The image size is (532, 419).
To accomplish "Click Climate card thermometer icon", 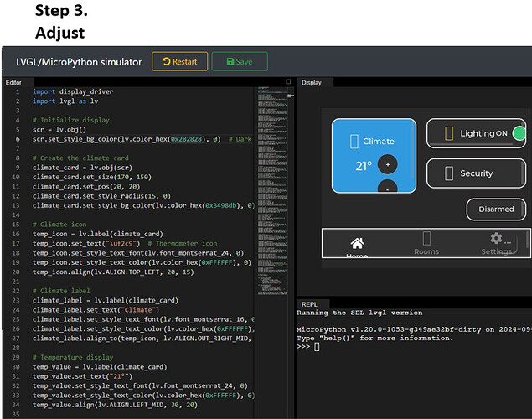I will (354, 141).
